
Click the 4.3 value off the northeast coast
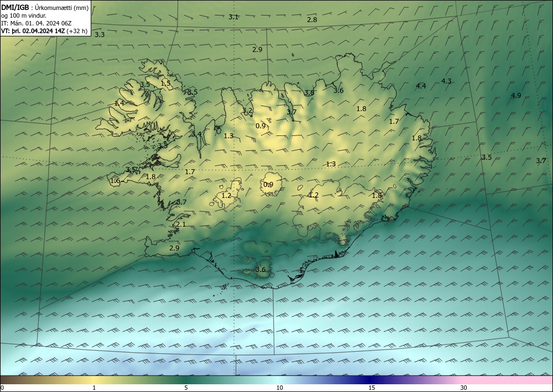coord(446,81)
